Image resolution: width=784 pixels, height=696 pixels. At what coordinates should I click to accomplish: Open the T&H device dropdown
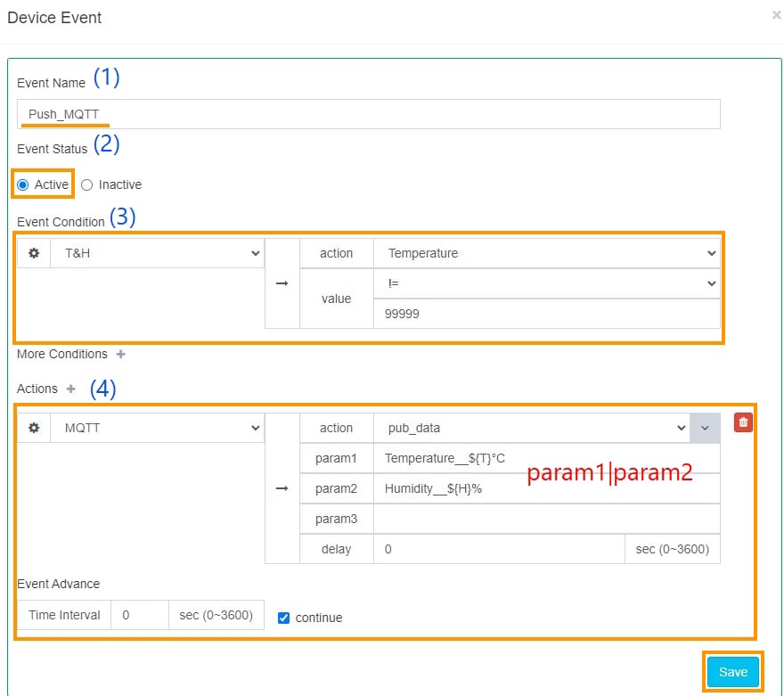tap(157, 253)
